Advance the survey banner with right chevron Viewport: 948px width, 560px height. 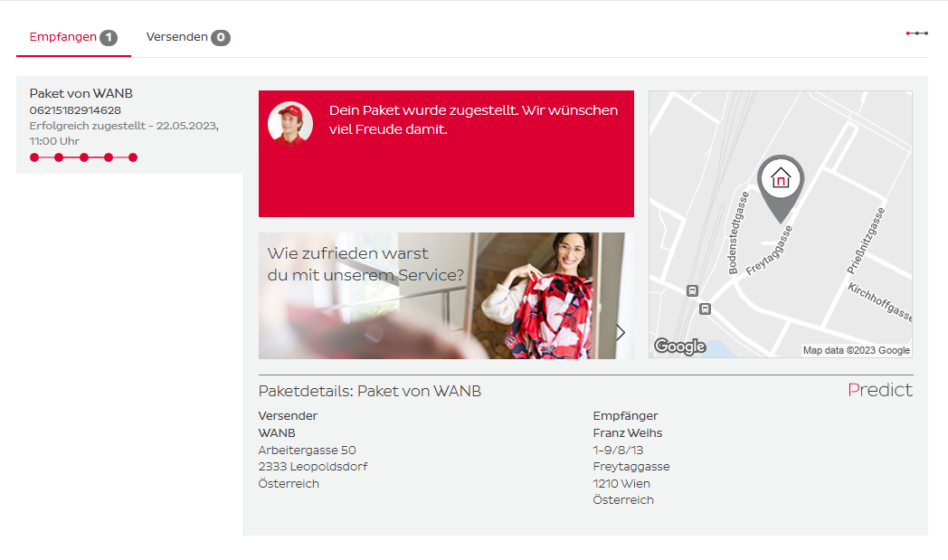pos(621,332)
